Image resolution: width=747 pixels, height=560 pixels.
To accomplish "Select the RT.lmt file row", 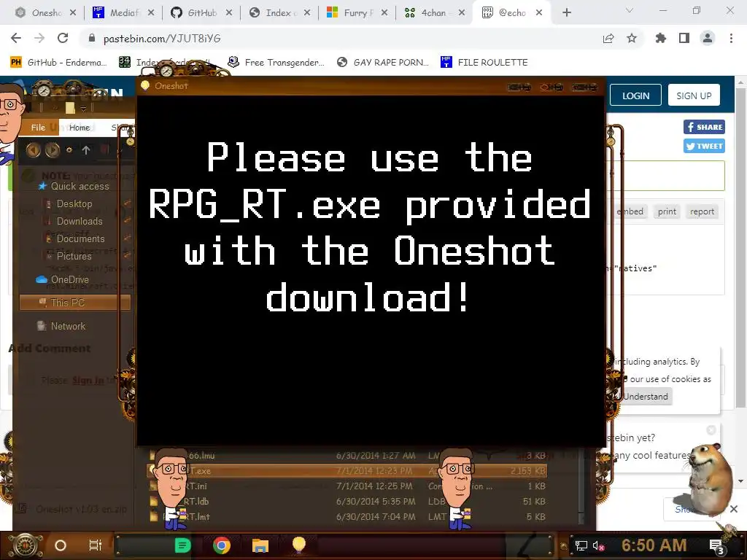I will click(348, 517).
